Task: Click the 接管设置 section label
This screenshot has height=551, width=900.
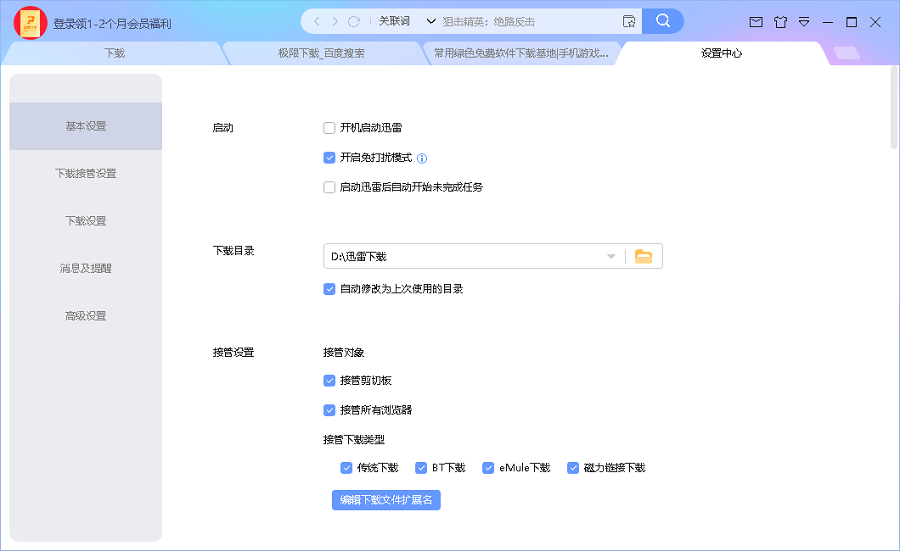Action: (234, 352)
